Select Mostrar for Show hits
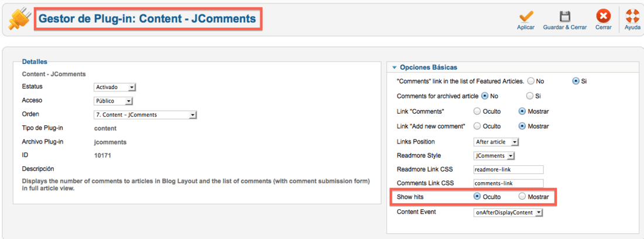Image resolution: width=644 pixels, height=239 pixels. [522, 196]
